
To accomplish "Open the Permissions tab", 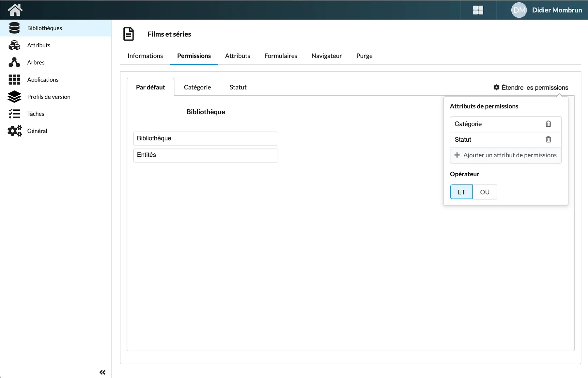I will [194, 56].
